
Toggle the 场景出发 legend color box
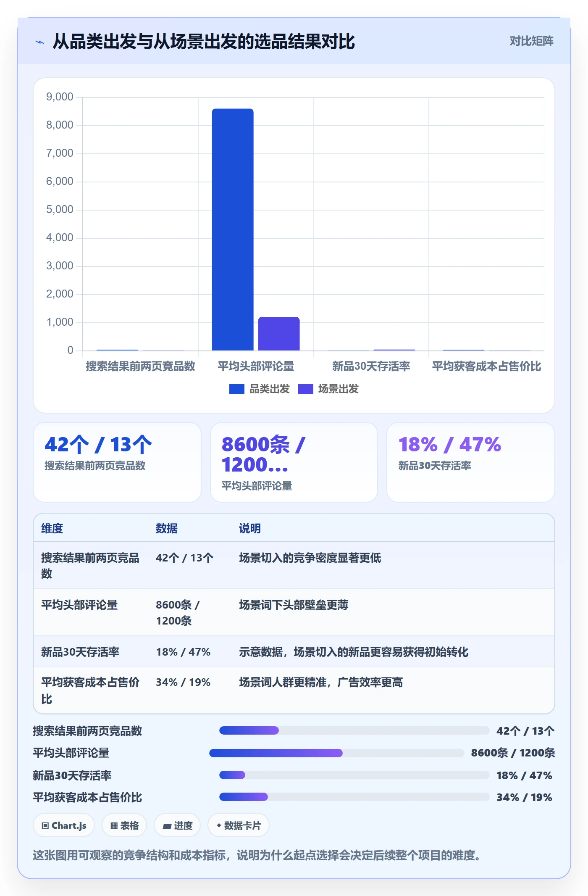click(305, 389)
